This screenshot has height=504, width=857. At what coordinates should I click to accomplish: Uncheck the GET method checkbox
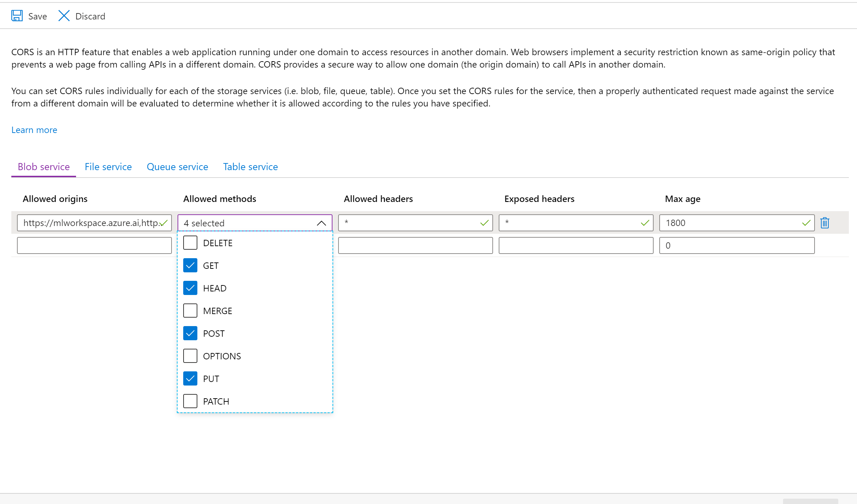pyautogui.click(x=190, y=266)
